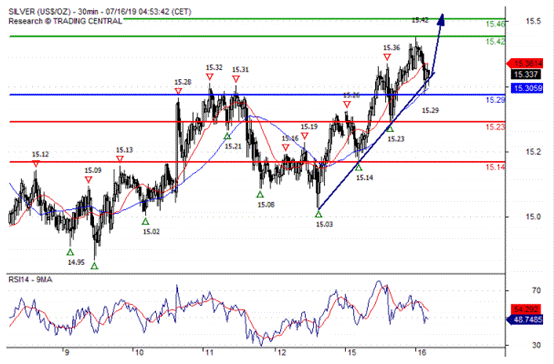This screenshot has height=364, width=554.
Task: Click the blue 48.7485 RSI value tag
Action: (525, 320)
